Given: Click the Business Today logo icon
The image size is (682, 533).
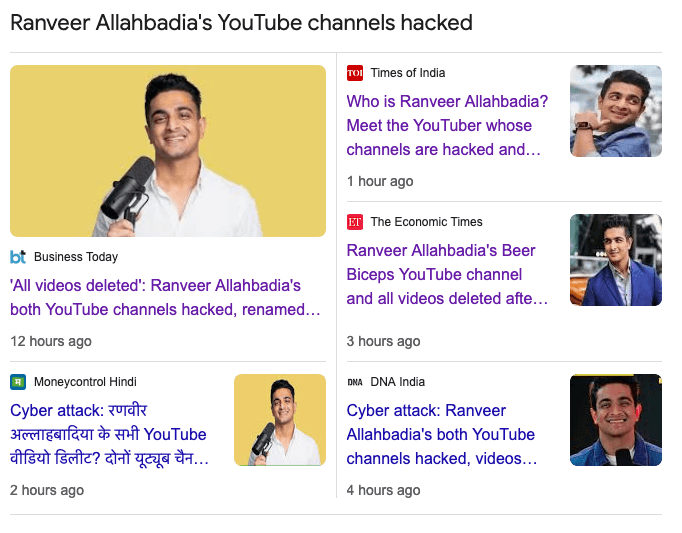Looking at the screenshot, I should (18, 257).
